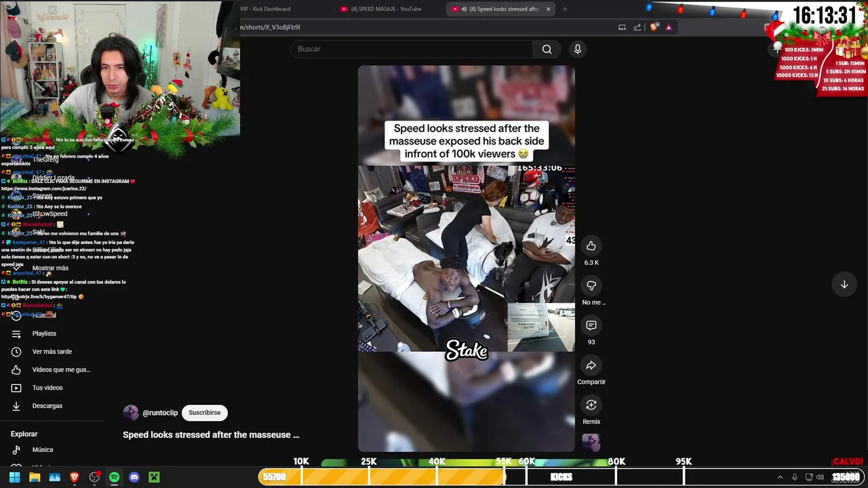Open Spotify from the taskbar
This screenshot has width=868, height=488.
point(114,477)
